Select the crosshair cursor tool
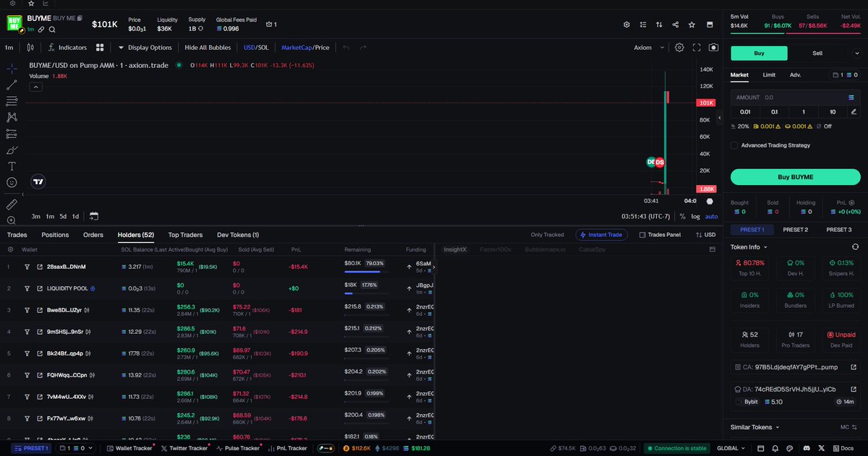This screenshot has height=456, width=868. click(x=12, y=69)
